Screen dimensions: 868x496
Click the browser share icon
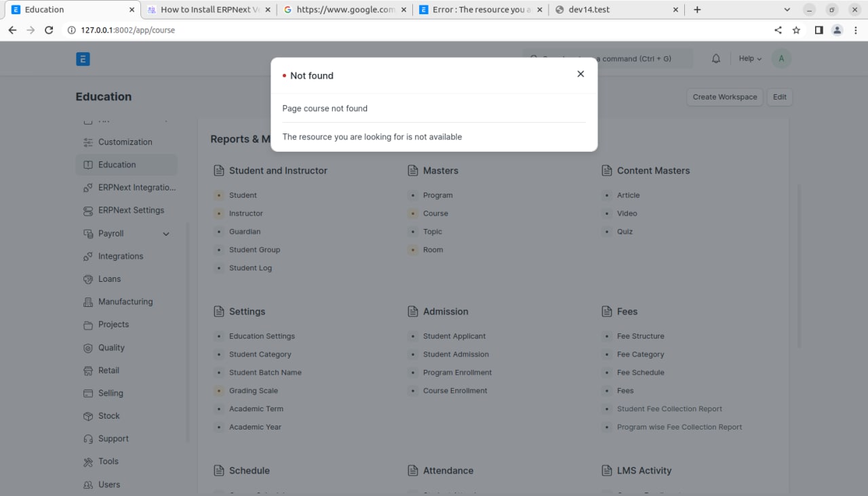pyautogui.click(x=778, y=30)
